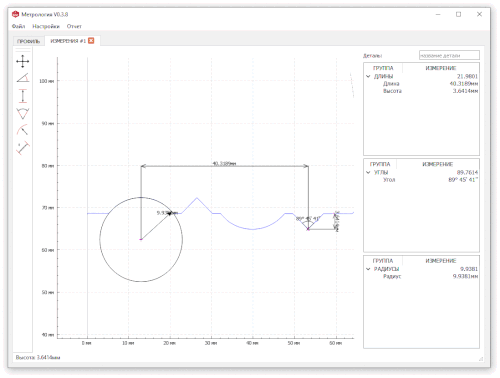
Task: Select the Длина measurement row
Action: [x=422, y=84]
